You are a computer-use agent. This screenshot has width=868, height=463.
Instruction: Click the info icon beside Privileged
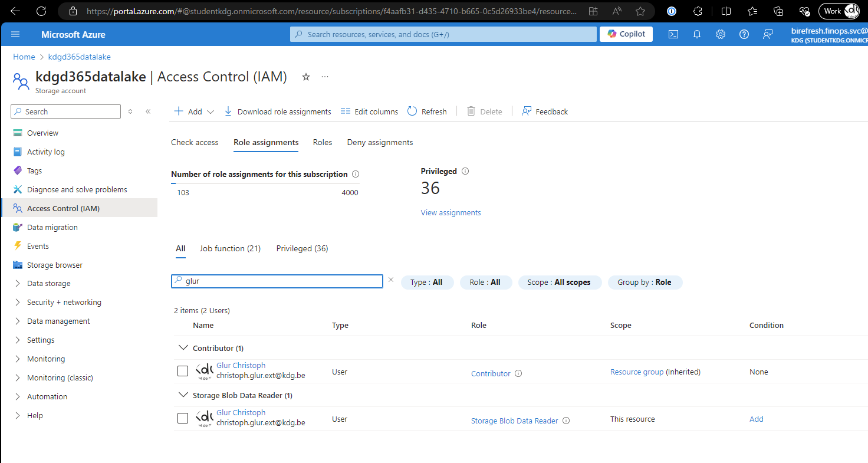(x=465, y=171)
